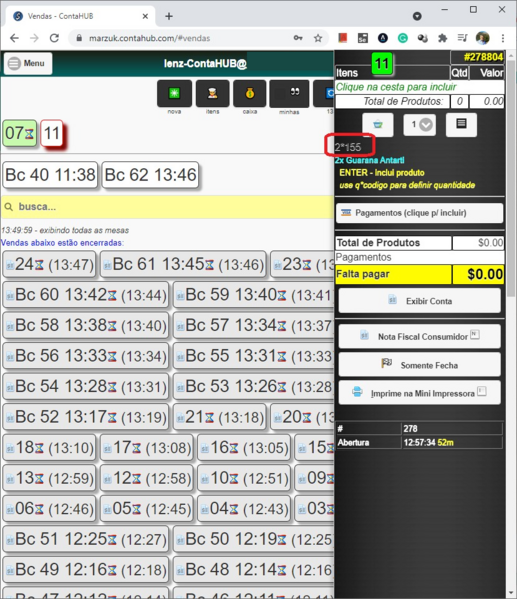Click the address bar URL
Viewport: 517px width, 599px height.
(x=149, y=38)
